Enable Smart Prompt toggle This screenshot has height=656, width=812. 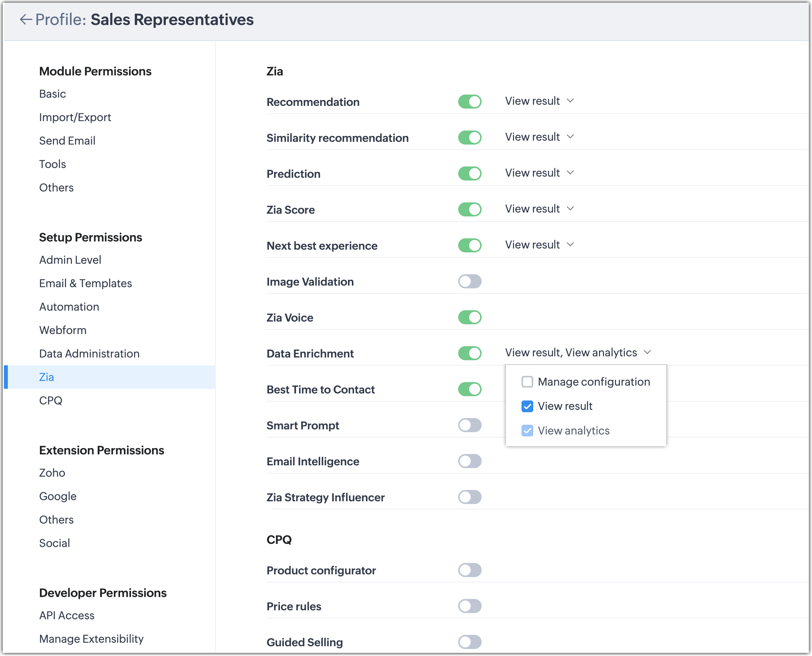[470, 425]
